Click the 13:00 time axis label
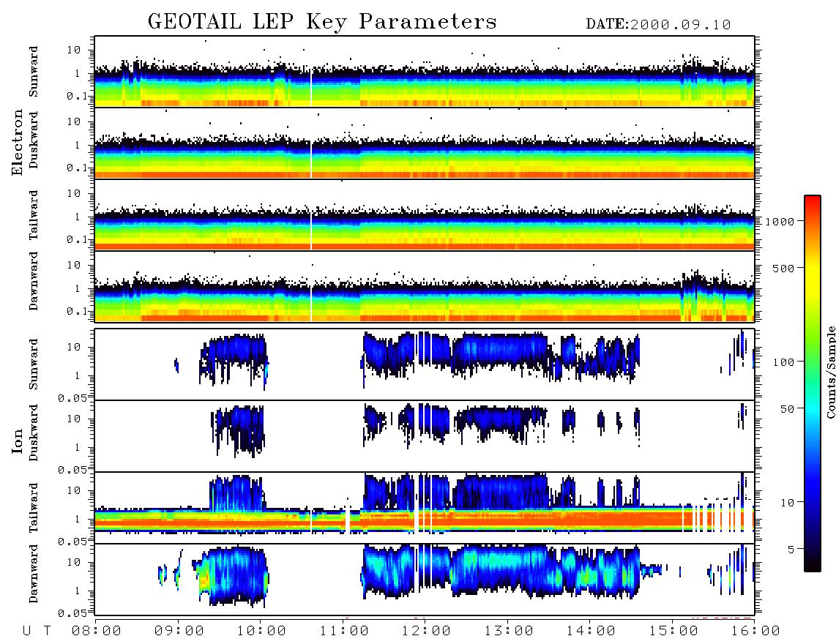The image size is (836, 644). click(509, 632)
